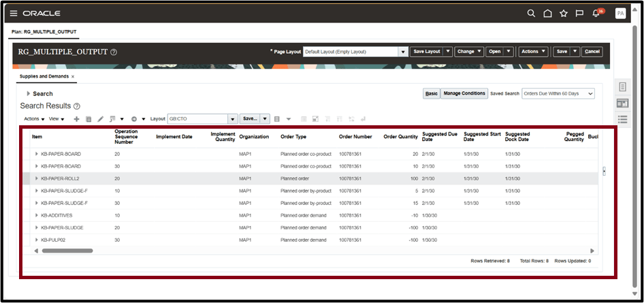The height and width of the screenshot is (303, 644).
Task: Open dropdown arrow beside release flag icon
Action: coord(122,119)
